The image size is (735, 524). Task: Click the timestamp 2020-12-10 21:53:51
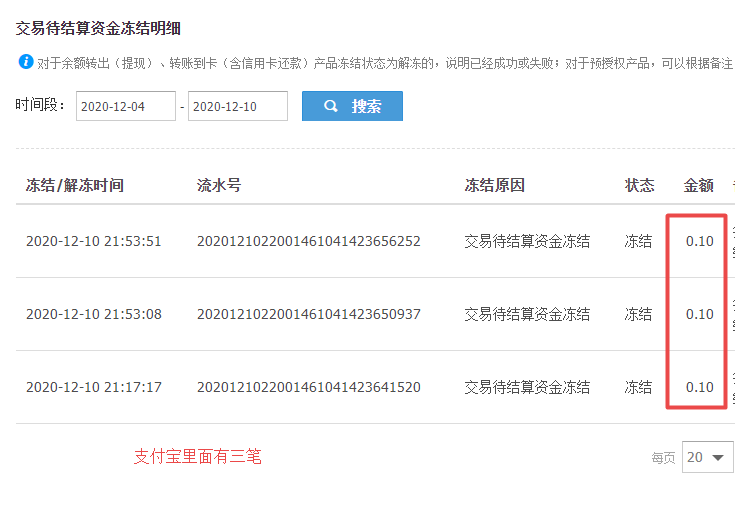tap(93, 241)
